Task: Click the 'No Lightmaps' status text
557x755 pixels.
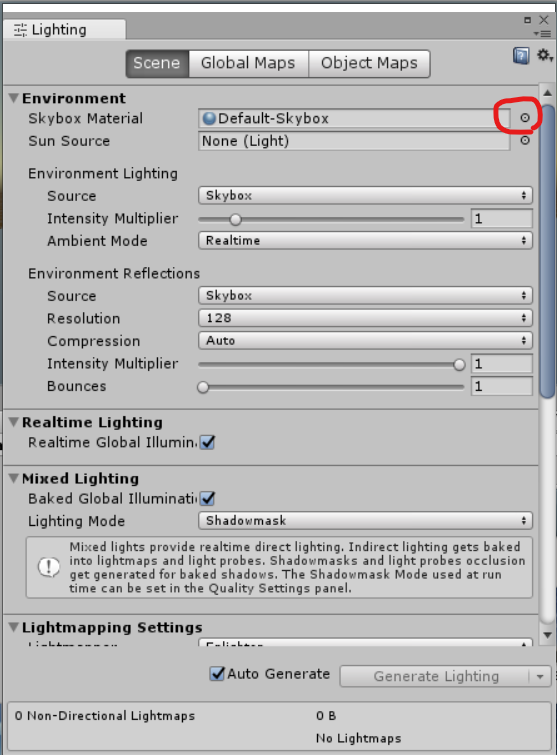Action: pos(358,738)
